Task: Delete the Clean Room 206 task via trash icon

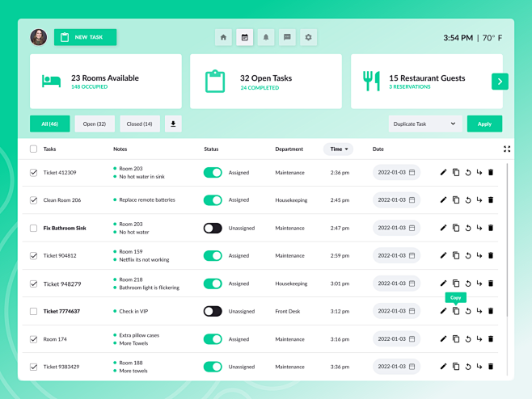Action: [491, 199]
